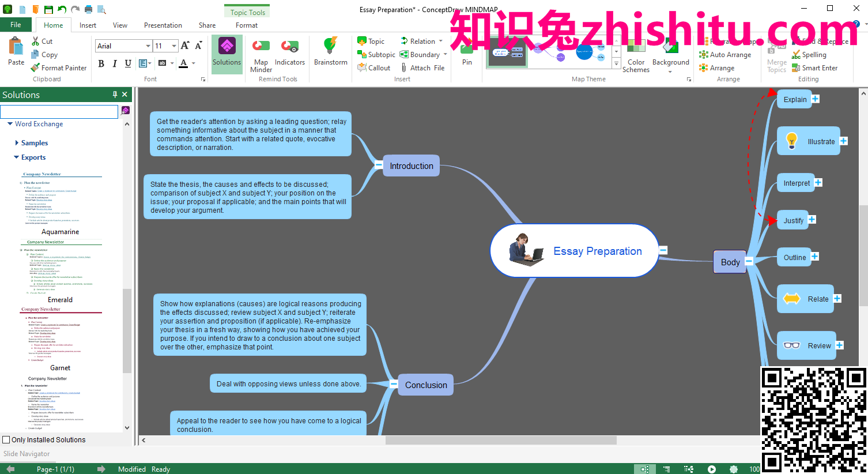868x474 pixels.
Task: Select the Justify topic
Action: click(x=792, y=220)
